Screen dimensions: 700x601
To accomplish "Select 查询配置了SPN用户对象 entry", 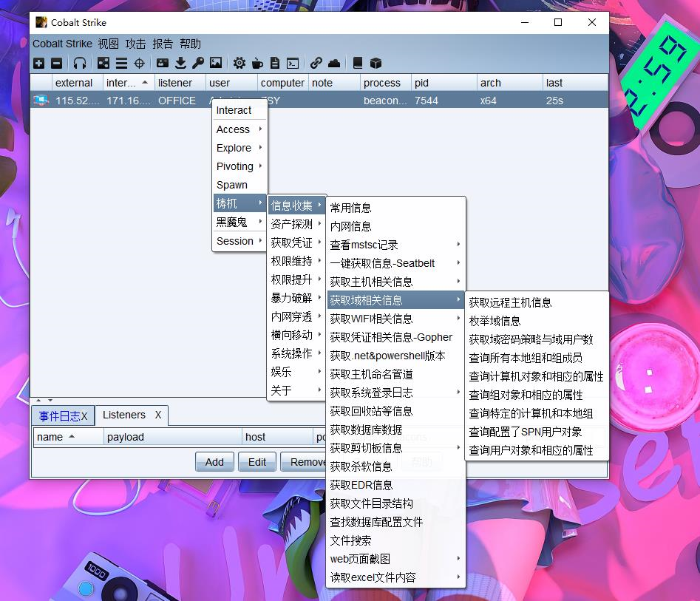I will (537, 432).
